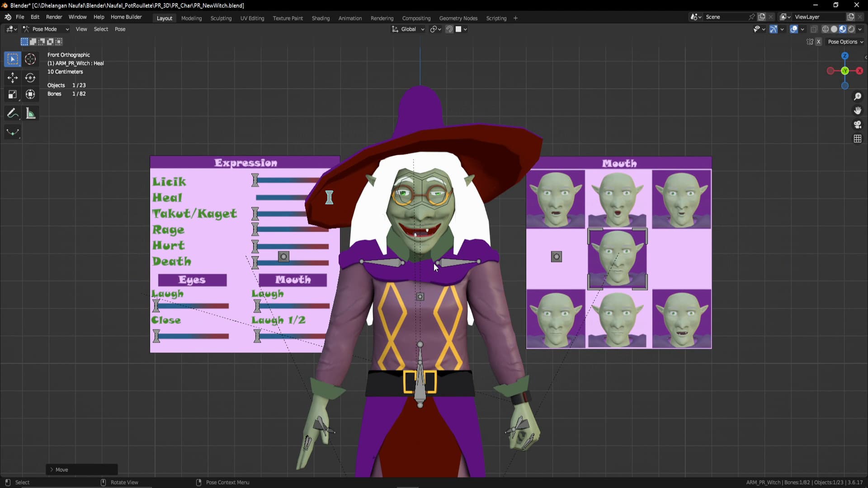Pick the Measure ruler tool

coord(30,113)
